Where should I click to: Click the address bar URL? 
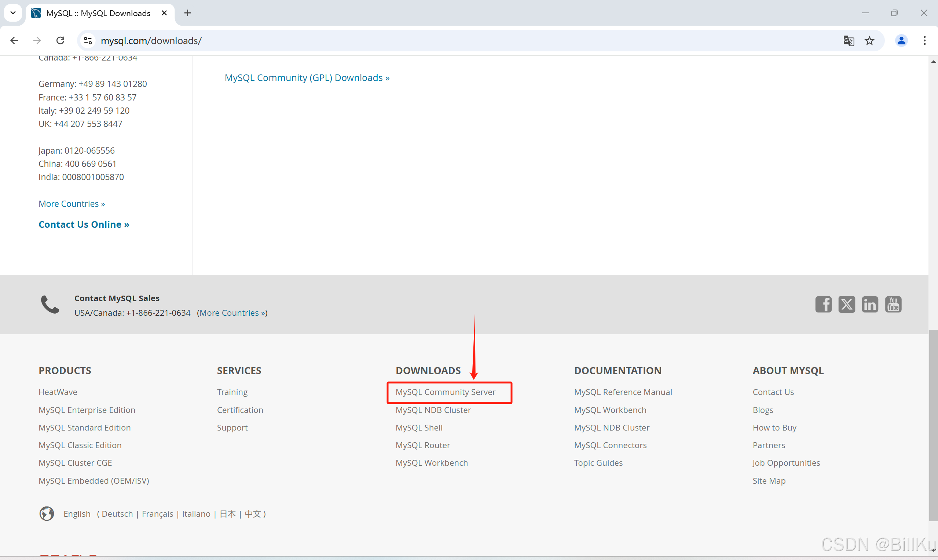click(151, 41)
